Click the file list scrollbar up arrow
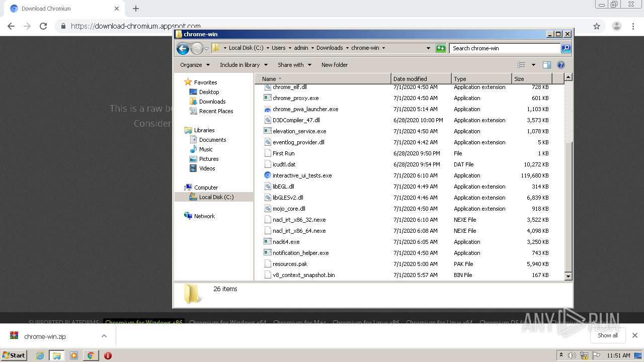Screen dimensions: 644x362 click(x=568, y=77)
